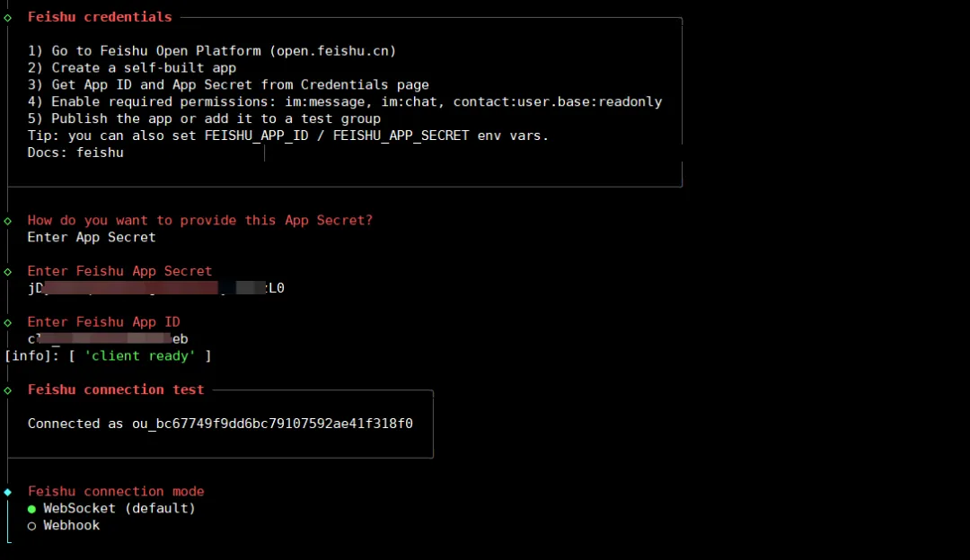
Task: Click the 'Enter Feishu App Secret' prompt
Action: [119, 271]
